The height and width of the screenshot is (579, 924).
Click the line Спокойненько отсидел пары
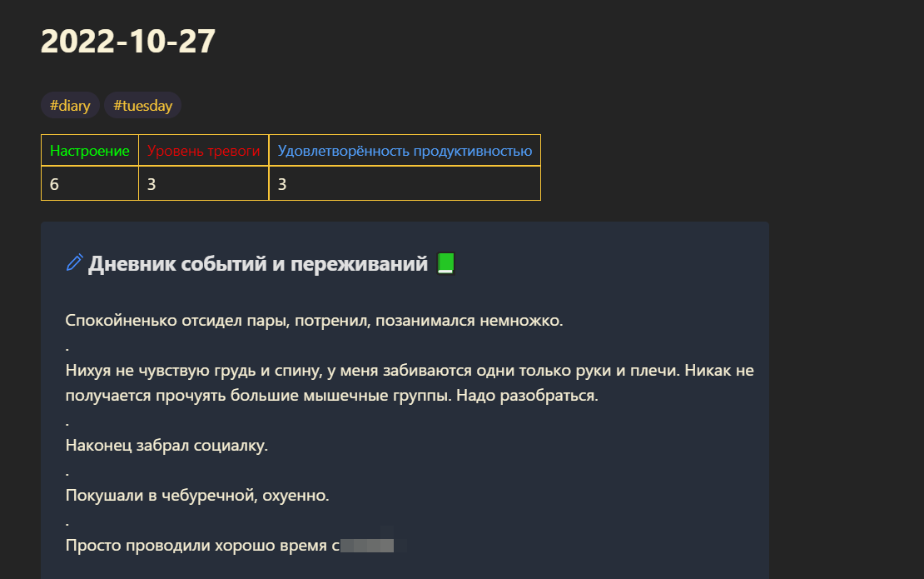tap(314, 320)
